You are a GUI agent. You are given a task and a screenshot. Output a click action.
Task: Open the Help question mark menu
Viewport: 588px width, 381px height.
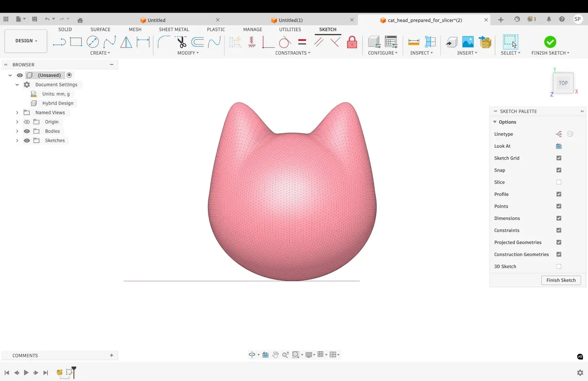(562, 19)
